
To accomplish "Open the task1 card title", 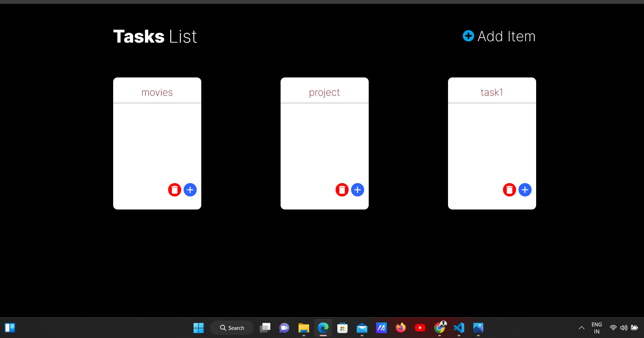I will [x=492, y=92].
